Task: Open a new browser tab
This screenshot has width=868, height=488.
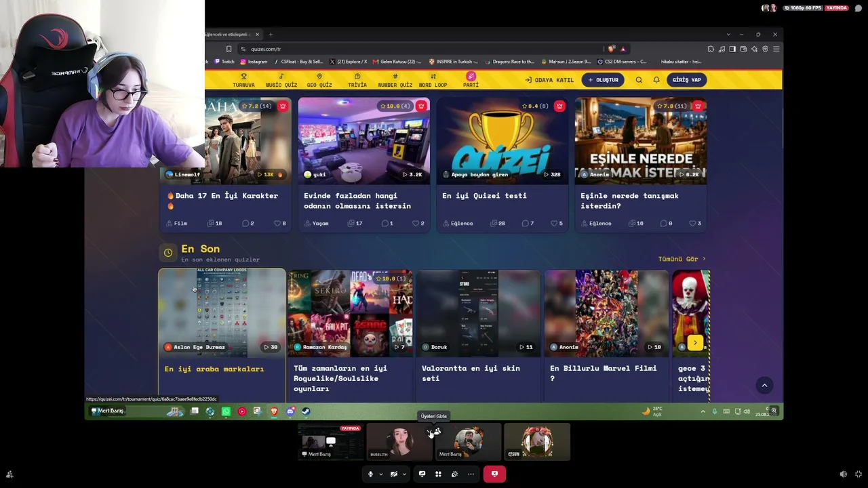Action: point(271,35)
